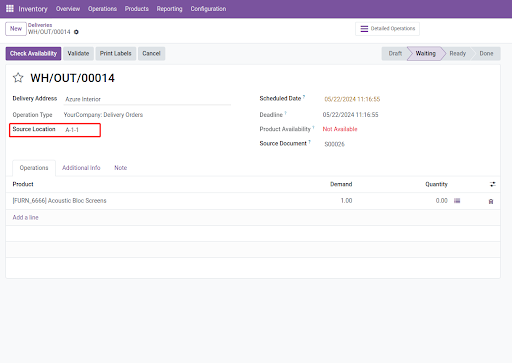Select the Acoustic Bloc Screens product cell
The width and height of the screenshot is (512, 363).
tap(60, 201)
